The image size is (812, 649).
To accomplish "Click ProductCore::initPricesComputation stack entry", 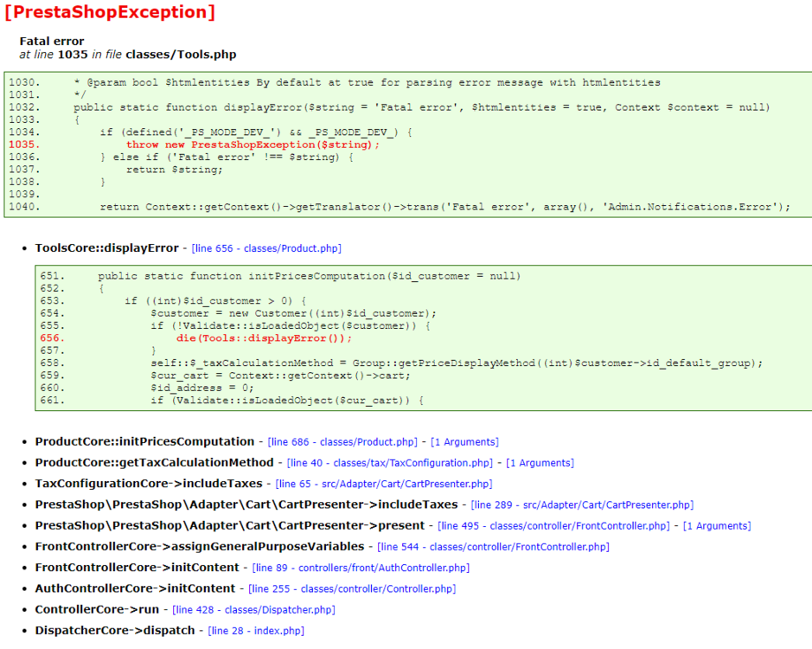I will pos(144,441).
